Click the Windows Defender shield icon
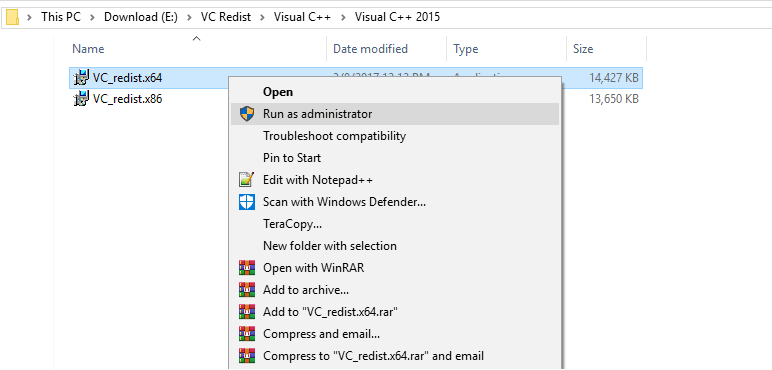 [247, 202]
